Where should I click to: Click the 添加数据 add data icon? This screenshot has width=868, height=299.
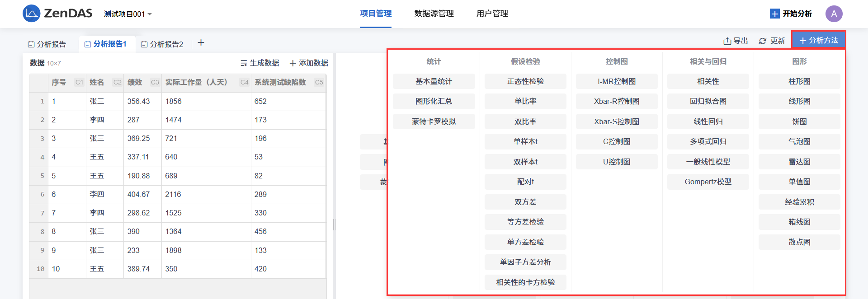point(292,63)
